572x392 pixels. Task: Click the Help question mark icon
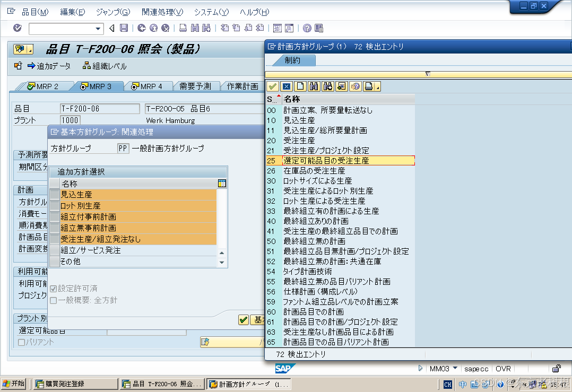(x=307, y=28)
